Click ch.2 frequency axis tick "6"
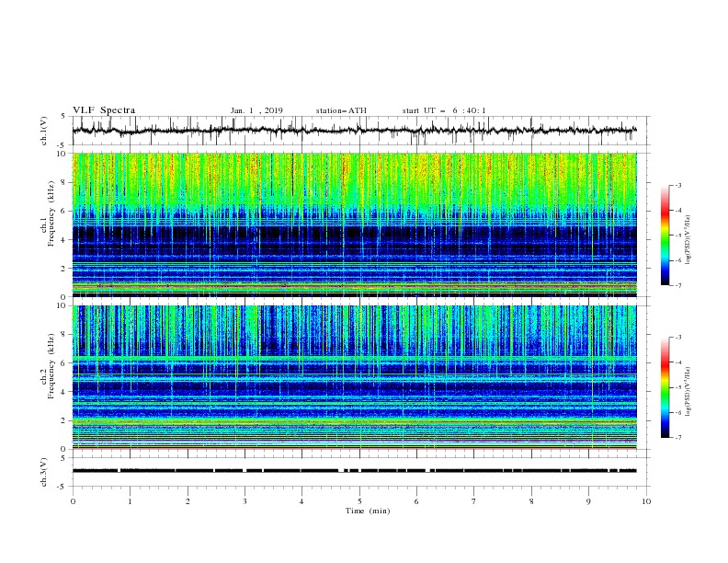 point(63,363)
